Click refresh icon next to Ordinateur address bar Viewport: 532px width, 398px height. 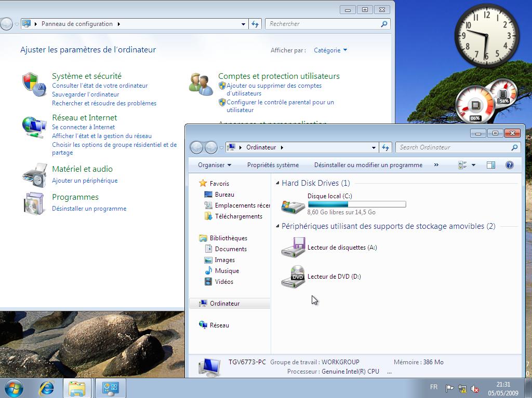click(385, 147)
